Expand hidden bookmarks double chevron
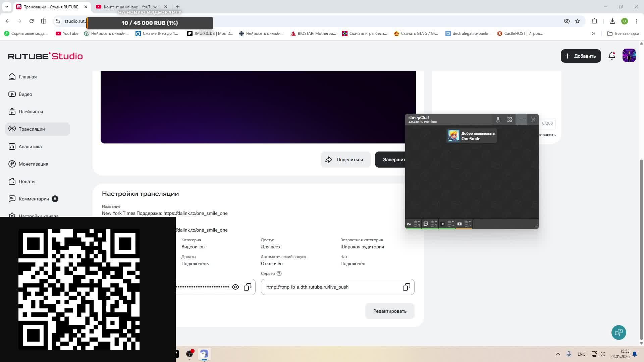The height and width of the screenshot is (362, 644). tap(593, 34)
